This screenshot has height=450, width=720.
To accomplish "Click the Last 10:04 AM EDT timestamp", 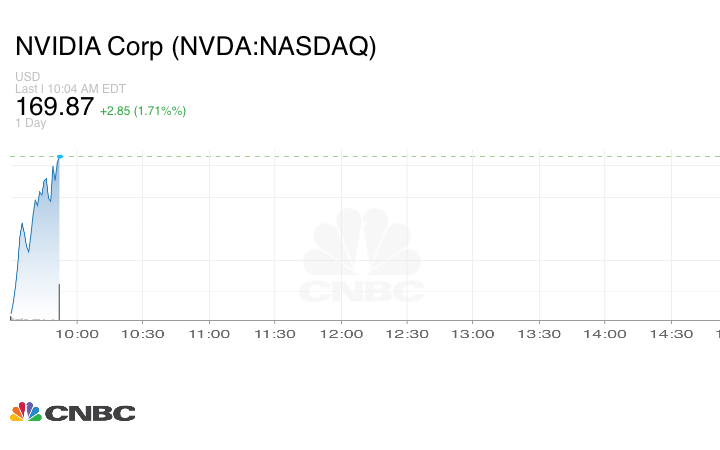I will coord(69,88).
